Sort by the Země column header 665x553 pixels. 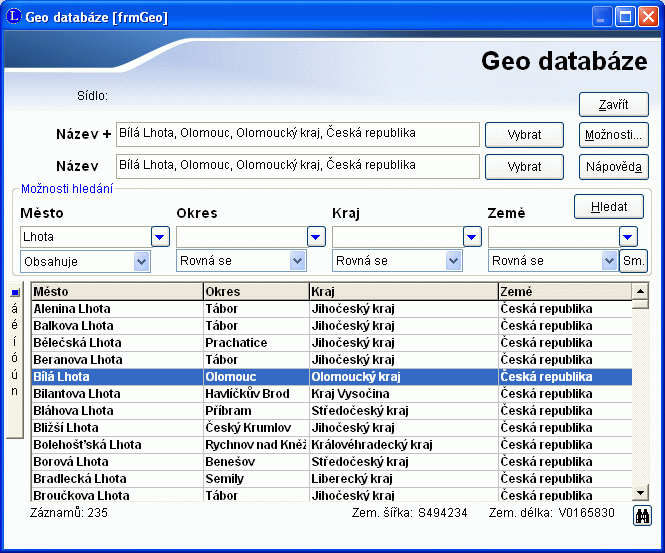pos(565,292)
